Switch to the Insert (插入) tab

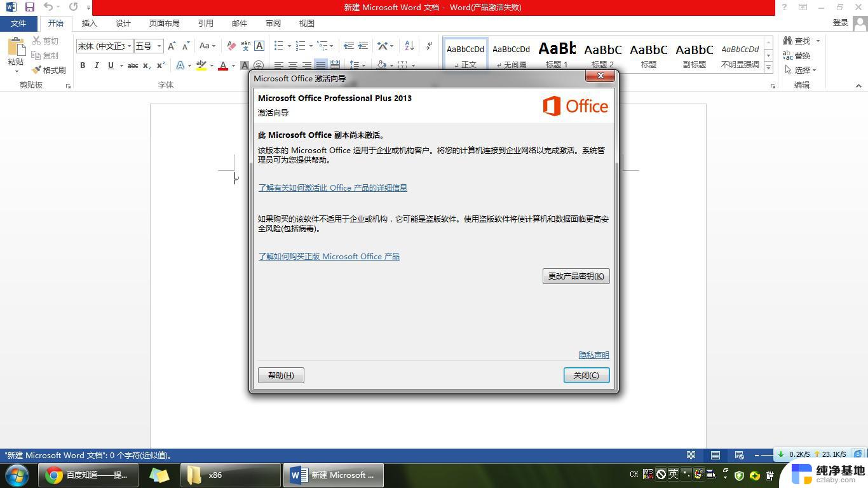90,23
